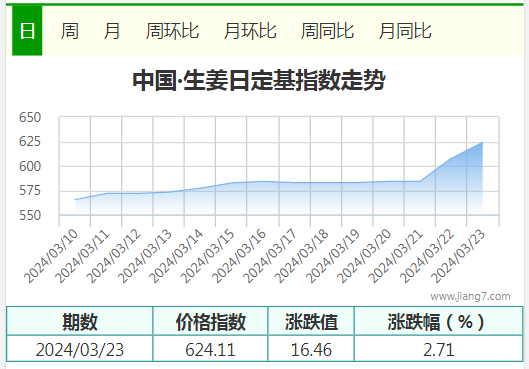Switch to the 月同比 tab
Viewport: 529px width, 369px height.
click(405, 31)
